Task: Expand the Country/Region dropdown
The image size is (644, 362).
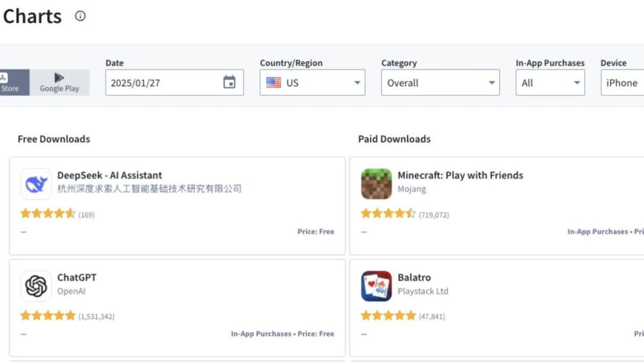Action: pos(357,83)
